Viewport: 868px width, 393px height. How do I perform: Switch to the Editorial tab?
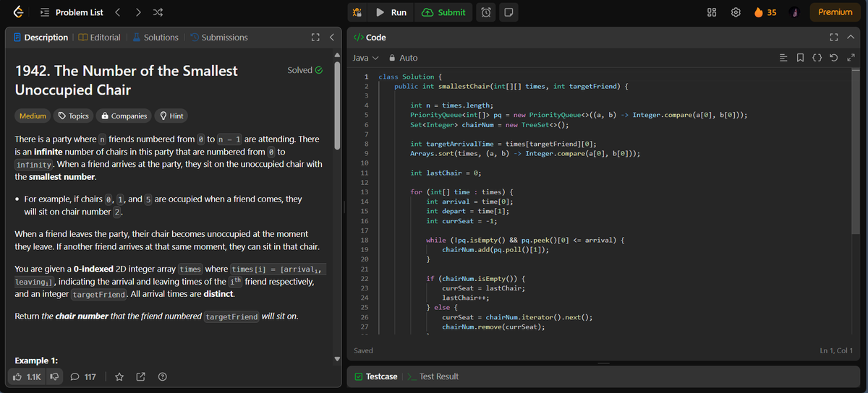click(99, 38)
